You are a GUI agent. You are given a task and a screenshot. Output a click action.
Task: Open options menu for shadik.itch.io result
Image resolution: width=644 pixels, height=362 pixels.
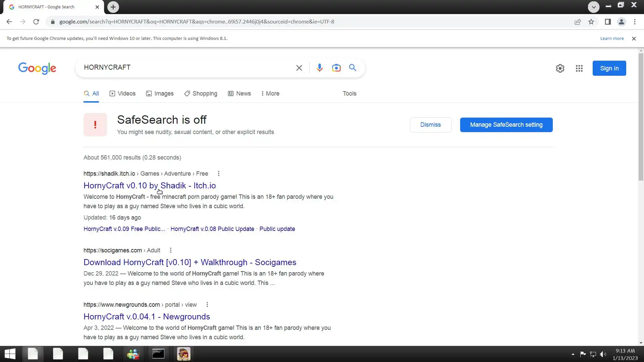(219, 174)
